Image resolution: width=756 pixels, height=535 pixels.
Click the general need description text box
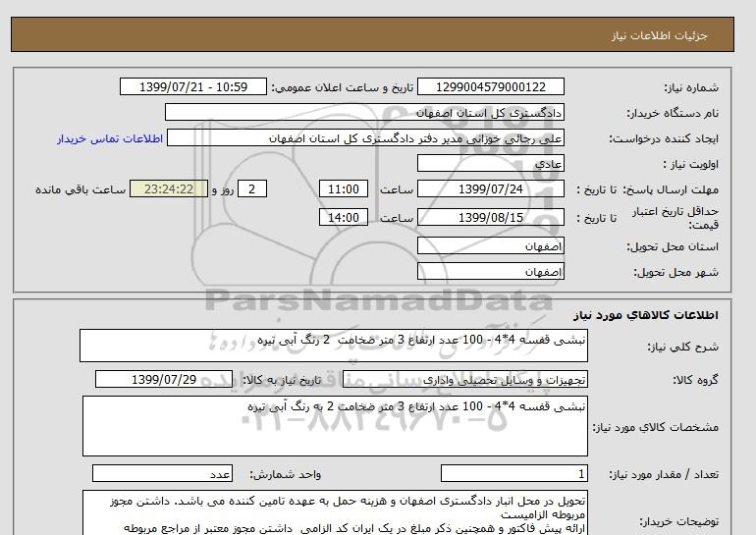[334, 347]
